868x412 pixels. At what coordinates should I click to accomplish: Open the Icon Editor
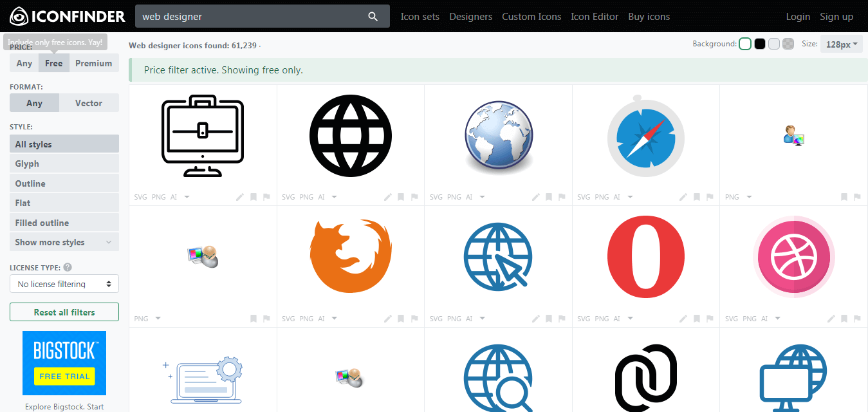[x=595, y=17]
